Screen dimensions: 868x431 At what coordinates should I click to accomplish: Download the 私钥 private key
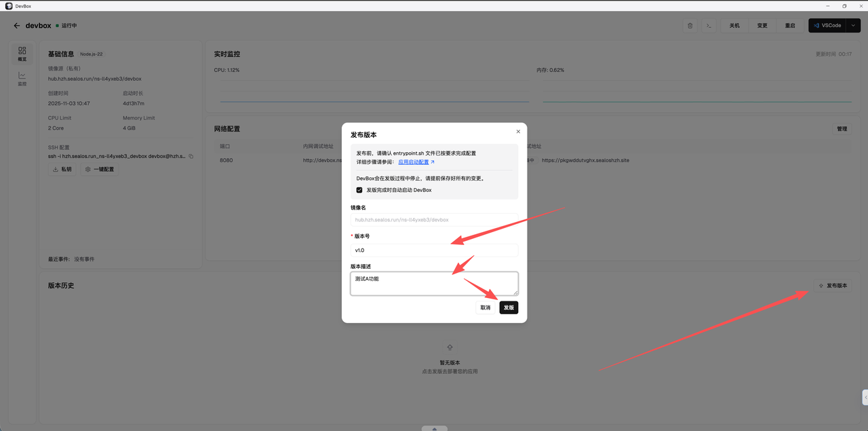tap(62, 169)
